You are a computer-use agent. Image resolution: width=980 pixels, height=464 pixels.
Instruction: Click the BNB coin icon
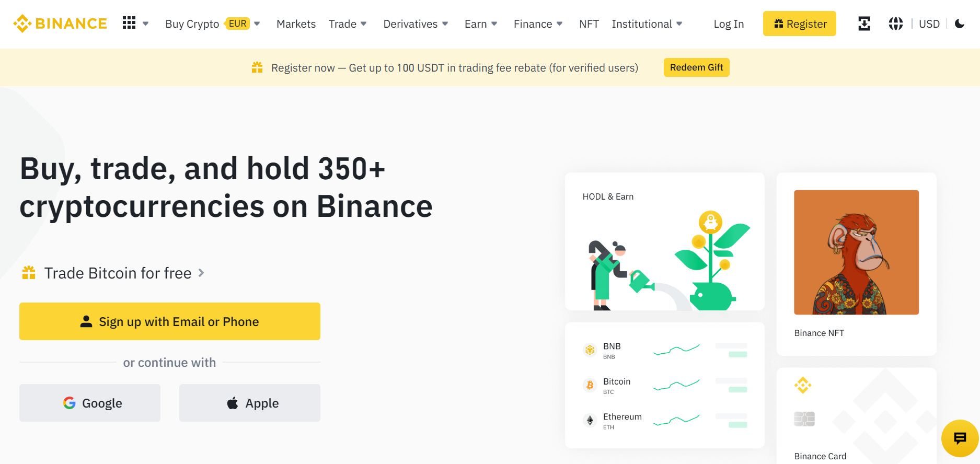coord(590,350)
